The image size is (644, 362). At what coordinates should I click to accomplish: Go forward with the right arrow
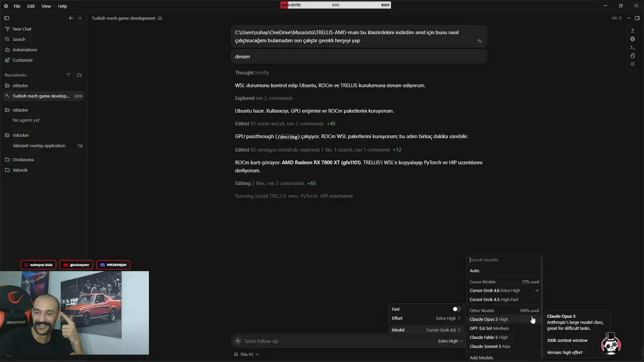click(x=79, y=18)
